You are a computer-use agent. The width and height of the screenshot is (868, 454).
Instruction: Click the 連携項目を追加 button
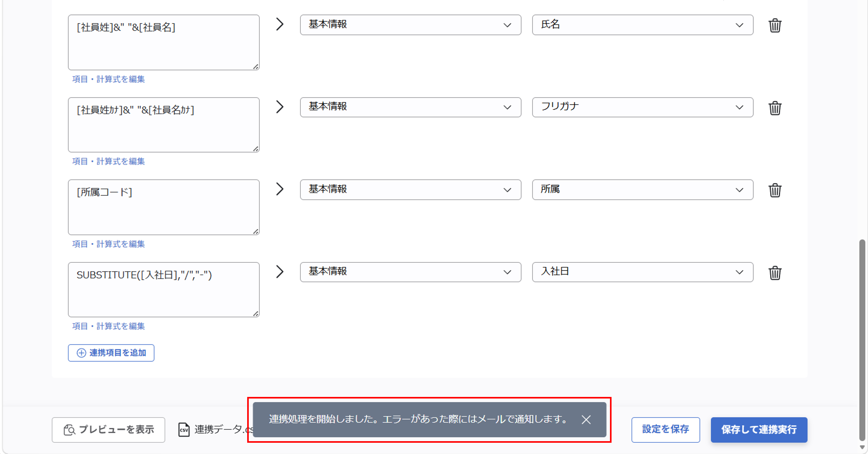coord(111,353)
